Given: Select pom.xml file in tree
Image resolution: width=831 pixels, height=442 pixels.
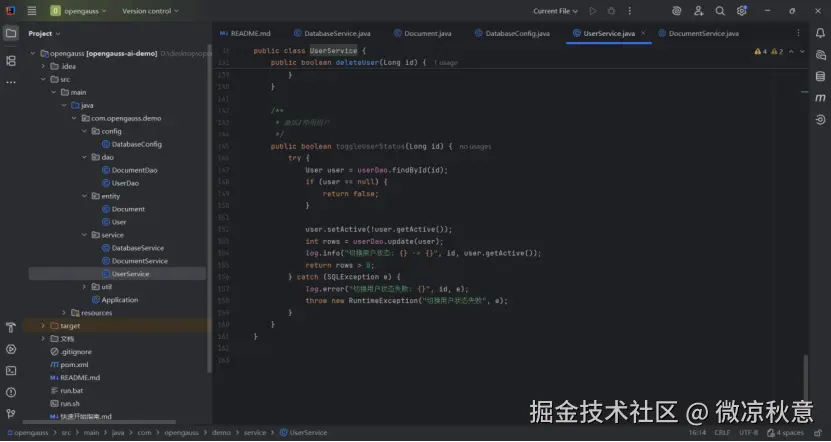Looking at the screenshot, I should pos(69,365).
